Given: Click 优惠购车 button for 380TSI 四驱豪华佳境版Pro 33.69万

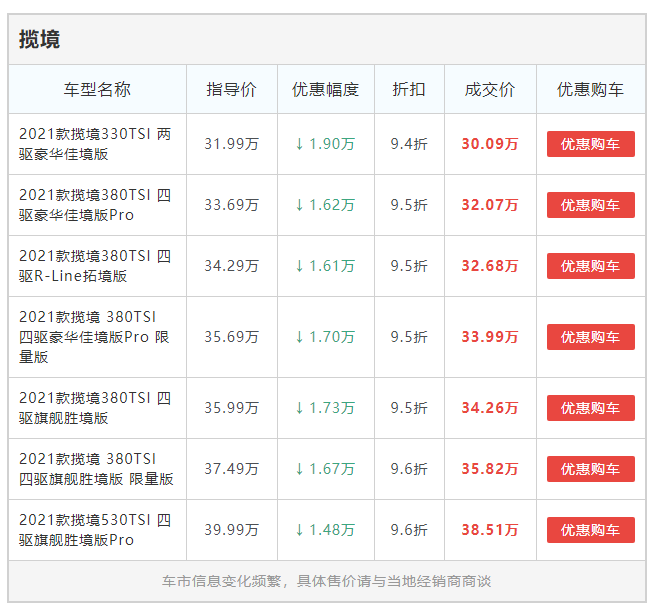Looking at the screenshot, I should [590, 205].
